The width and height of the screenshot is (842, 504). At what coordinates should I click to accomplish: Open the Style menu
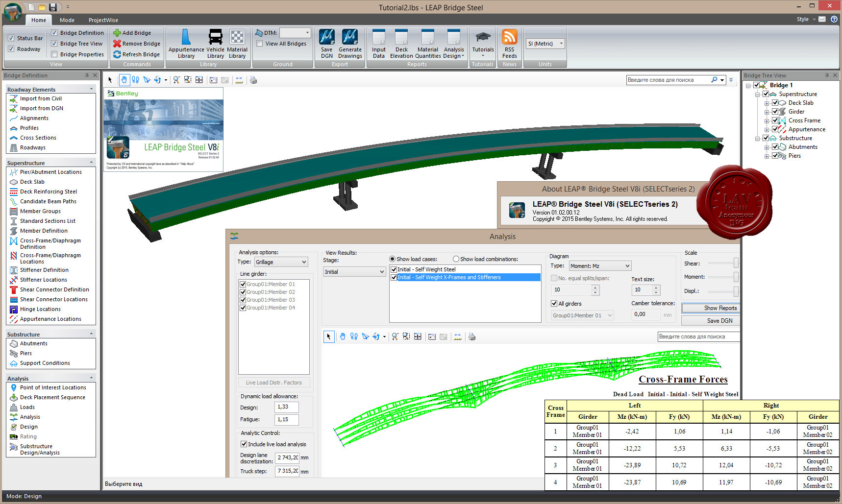point(806,19)
